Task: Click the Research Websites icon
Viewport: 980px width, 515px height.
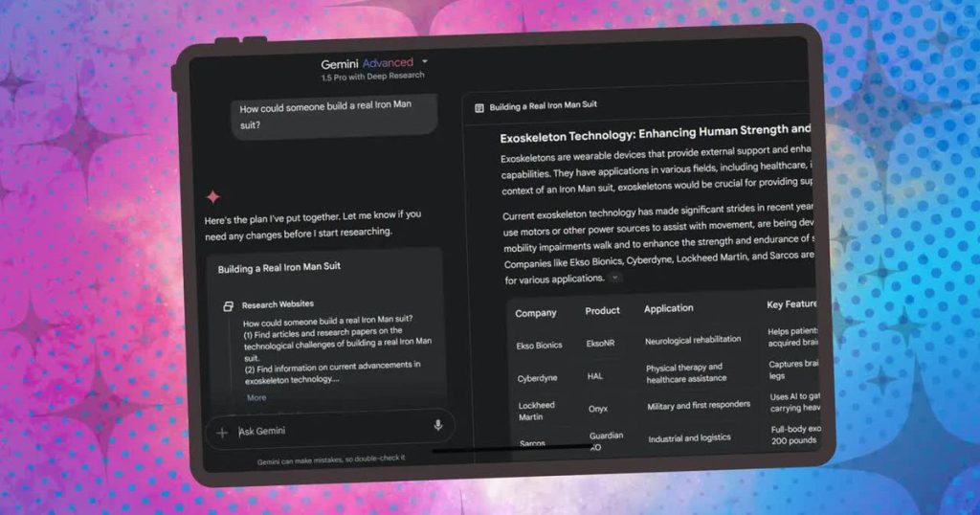Action: click(229, 305)
